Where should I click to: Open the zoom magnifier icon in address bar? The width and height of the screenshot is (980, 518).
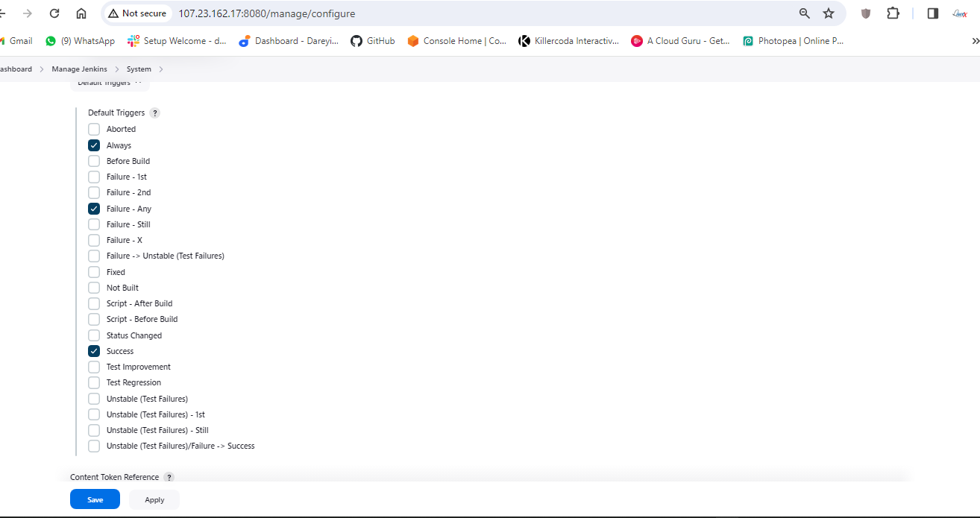805,13
